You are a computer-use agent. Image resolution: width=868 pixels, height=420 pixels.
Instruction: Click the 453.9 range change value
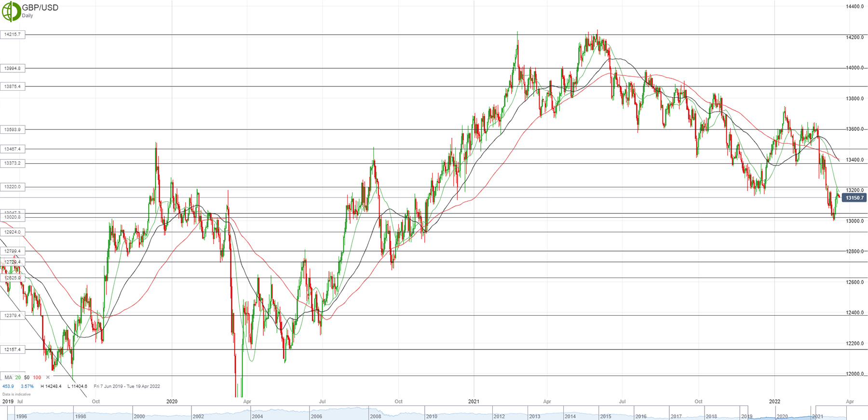8,386
